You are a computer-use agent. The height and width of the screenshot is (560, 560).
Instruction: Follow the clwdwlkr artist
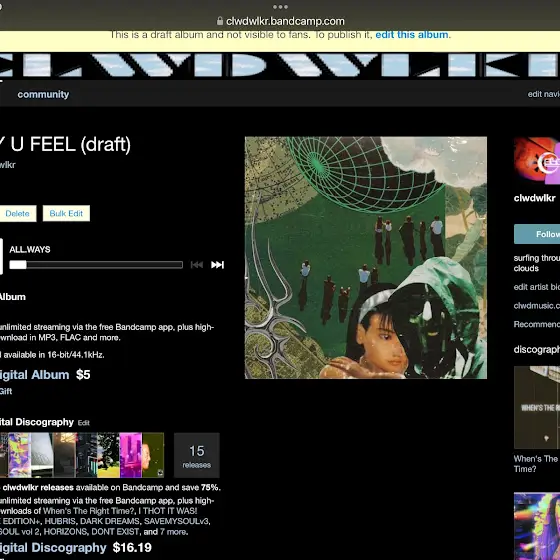(537, 234)
